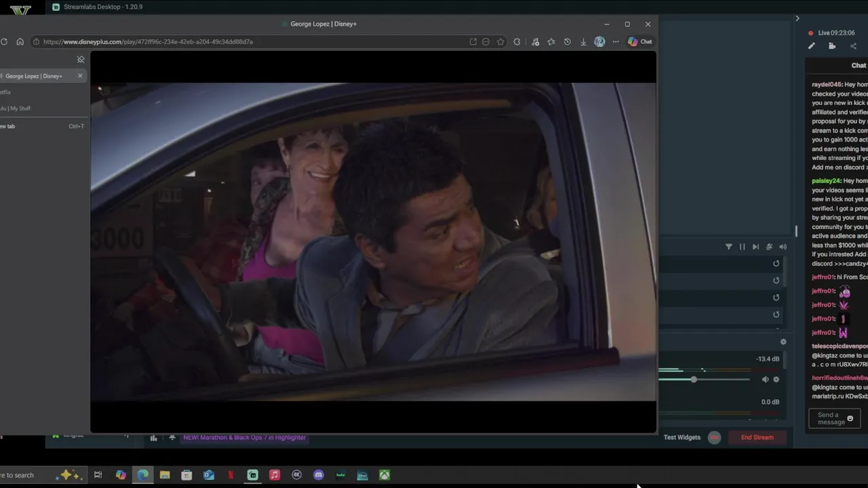Click the first row's reset arrow
The image size is (868, 488).
776,264
